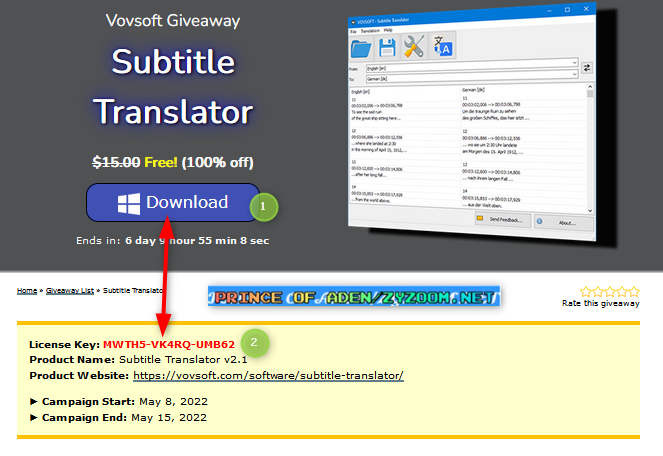Viewport: 663px width, 456px height.
Task: Click the Product Name Subtitle Translator v2.1 text
Action: (138, 360)
